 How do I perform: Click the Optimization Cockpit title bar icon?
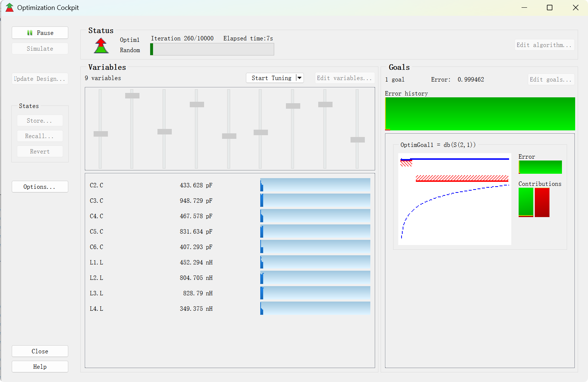pos(10,7)
